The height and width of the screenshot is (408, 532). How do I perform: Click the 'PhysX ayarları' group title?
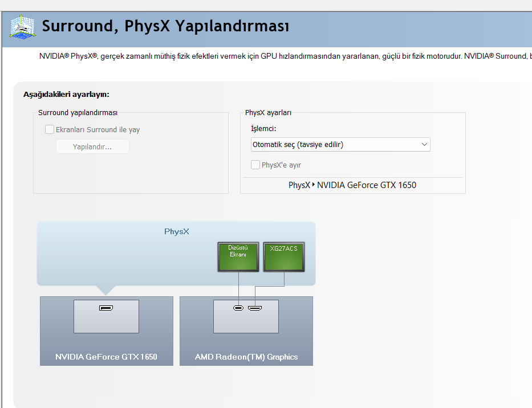click(x=268, y=113)
